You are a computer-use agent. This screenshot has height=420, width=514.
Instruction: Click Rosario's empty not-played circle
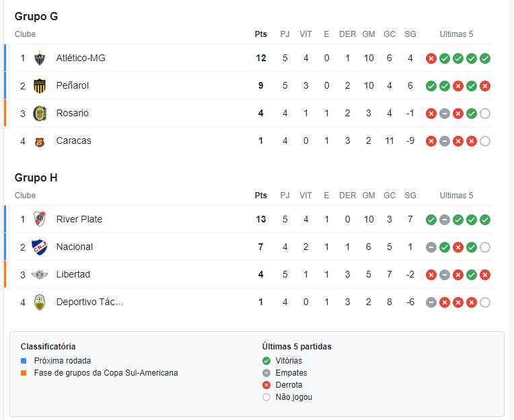tap(485, 114)
